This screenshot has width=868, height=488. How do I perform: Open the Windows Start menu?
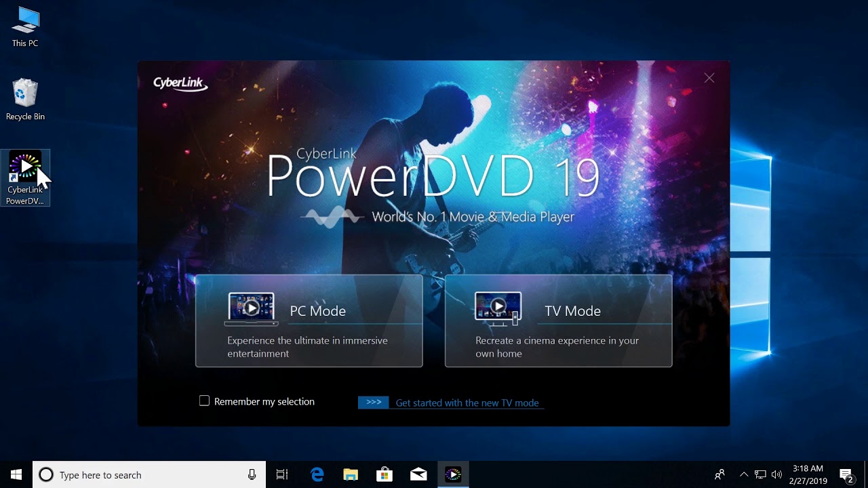pos(16,474)
